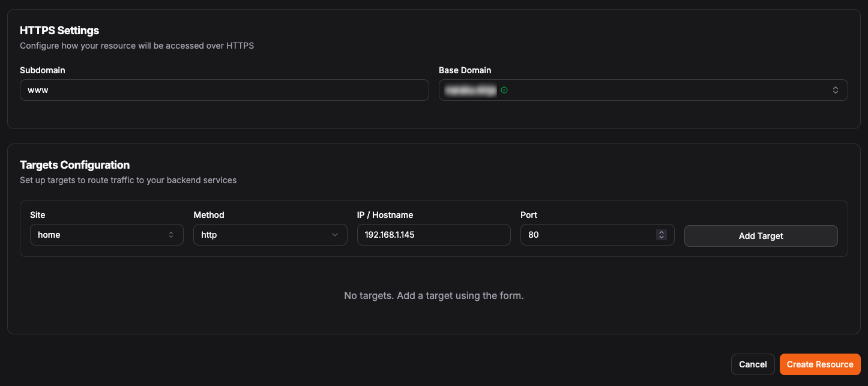Click the blurred base domain name text
Screen dimensions: 868x386
(x=470, y=90)
